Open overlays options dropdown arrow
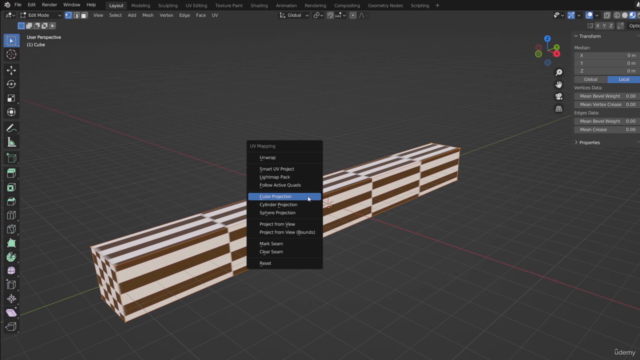Image resolution: width=640 pixels, height=360 pixels. pyautogui.click(x=597, y=15)
